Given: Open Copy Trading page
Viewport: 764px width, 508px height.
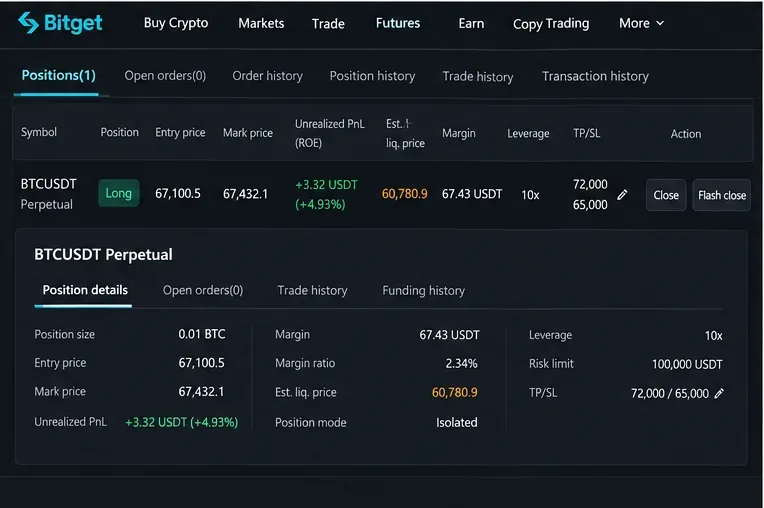Looking at the screenshot, I should 551,24.
